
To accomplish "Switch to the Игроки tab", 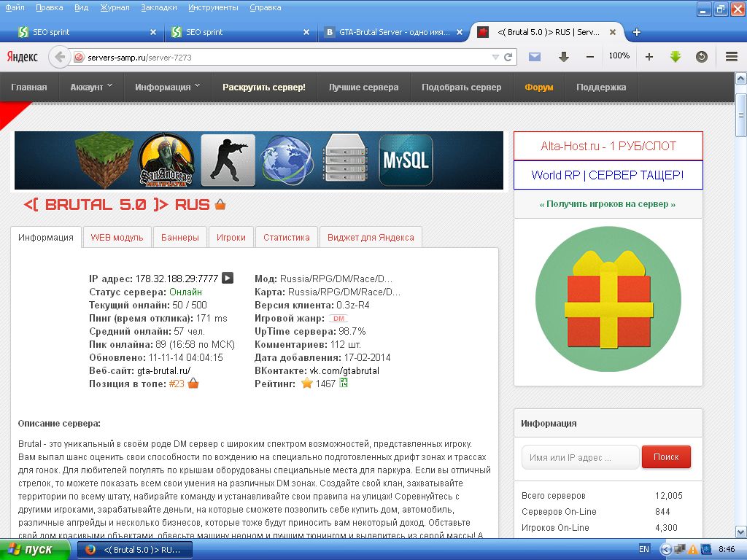I will coord(231,237).
